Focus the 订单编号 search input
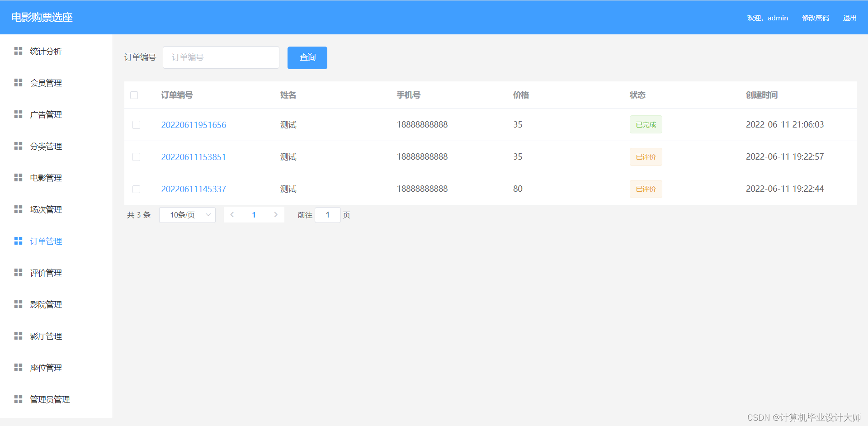Screen dimensions: 868x426 (x=221, y=57)
